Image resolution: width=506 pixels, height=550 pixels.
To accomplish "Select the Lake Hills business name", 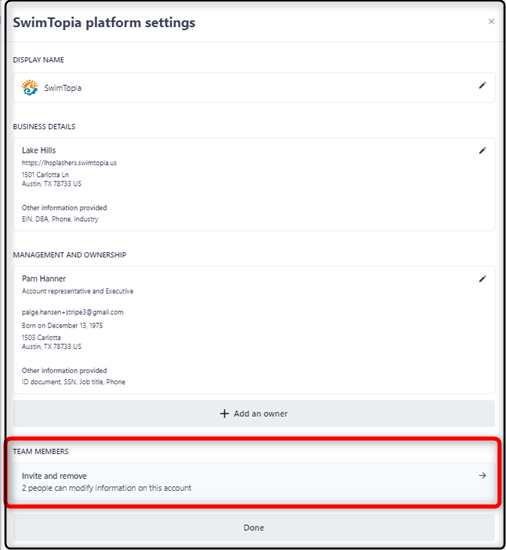I will (x=39, y=150).
